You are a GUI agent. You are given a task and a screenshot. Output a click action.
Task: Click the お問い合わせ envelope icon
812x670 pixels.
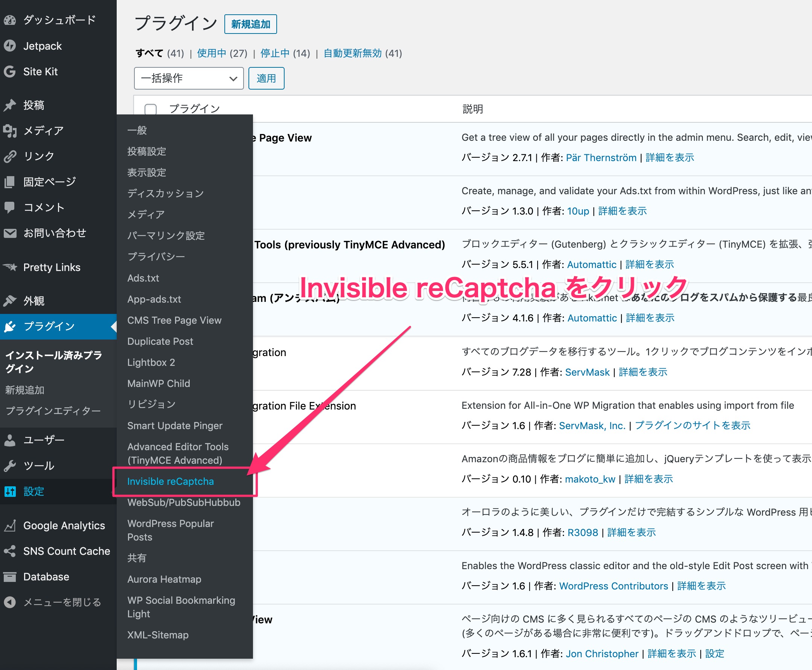(x=10, y=233)
